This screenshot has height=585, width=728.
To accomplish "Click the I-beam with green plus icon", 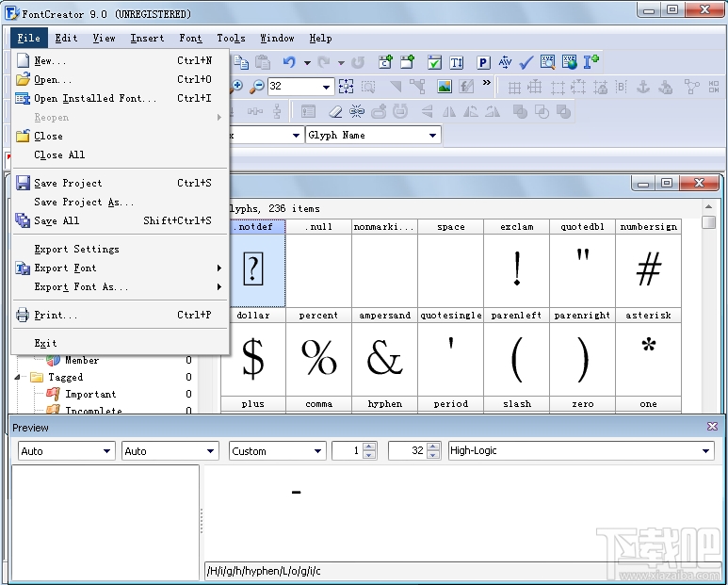I will pyautogui.click(x=591, y=62).
